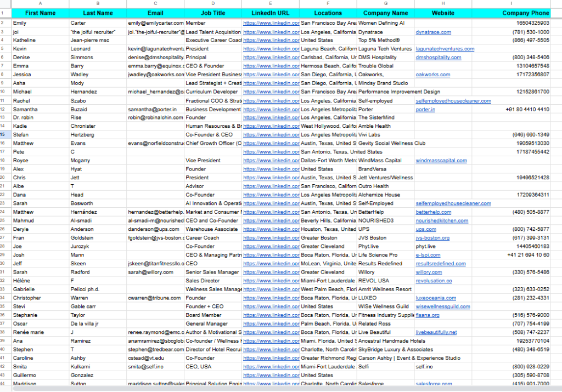
Task: Select the Greater Boston location cell
Action: (328, 238)
